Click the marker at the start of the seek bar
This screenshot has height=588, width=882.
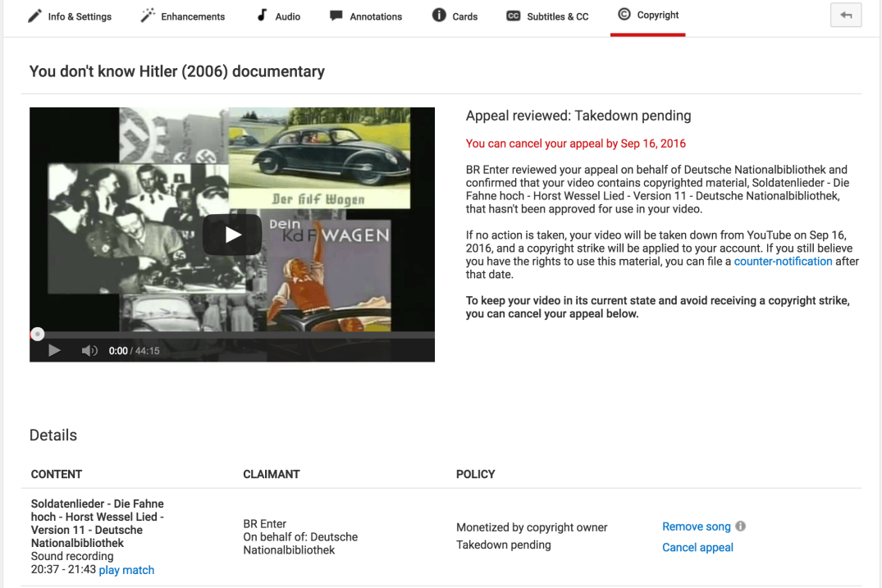37,334
